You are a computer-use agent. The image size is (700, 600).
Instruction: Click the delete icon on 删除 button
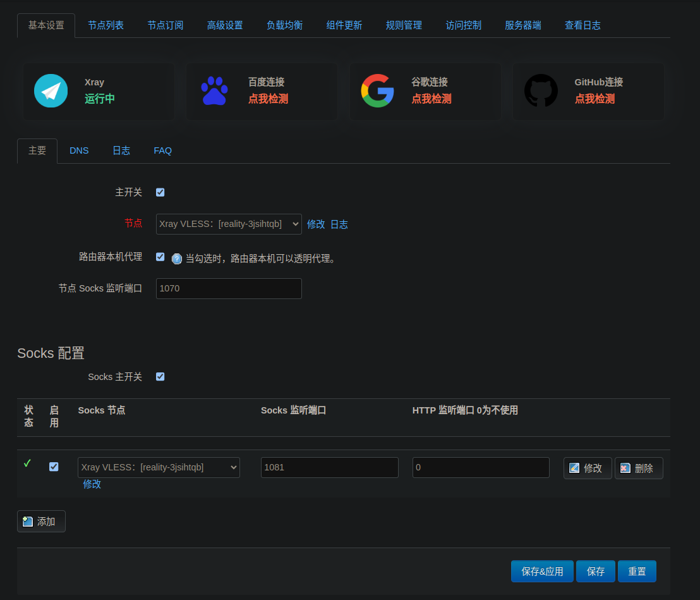627,467
